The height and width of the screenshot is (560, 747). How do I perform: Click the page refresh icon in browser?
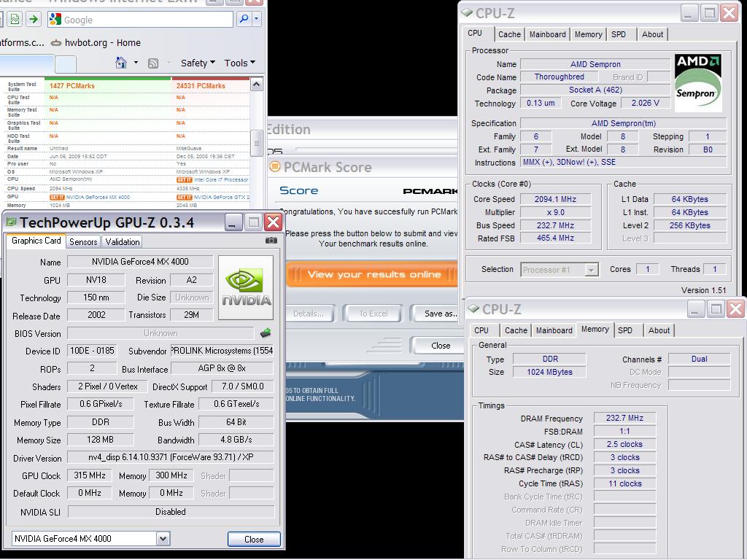pos(15,19)
